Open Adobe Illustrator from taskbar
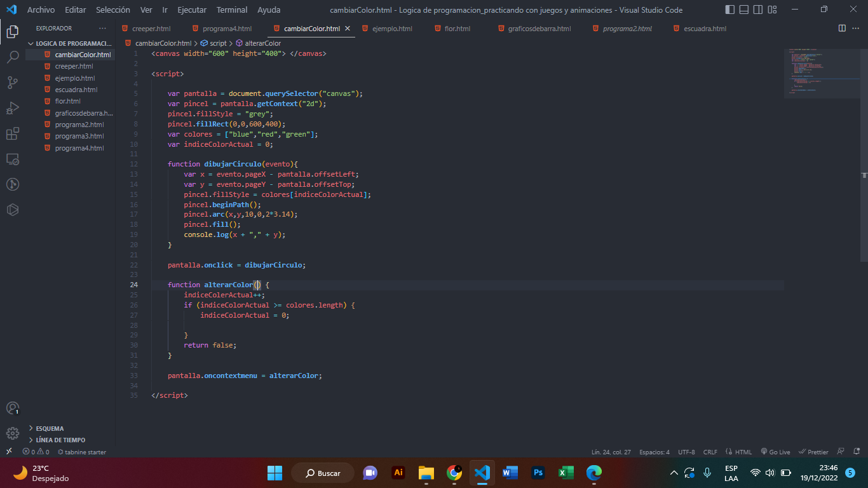The height and width of the screenshot is (488, 868). click(x=398, y=473)
